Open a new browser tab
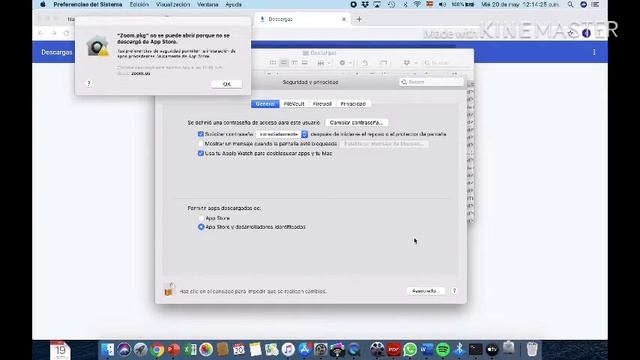The height and width of the screenshot is (360, 640). coord(359,19)
